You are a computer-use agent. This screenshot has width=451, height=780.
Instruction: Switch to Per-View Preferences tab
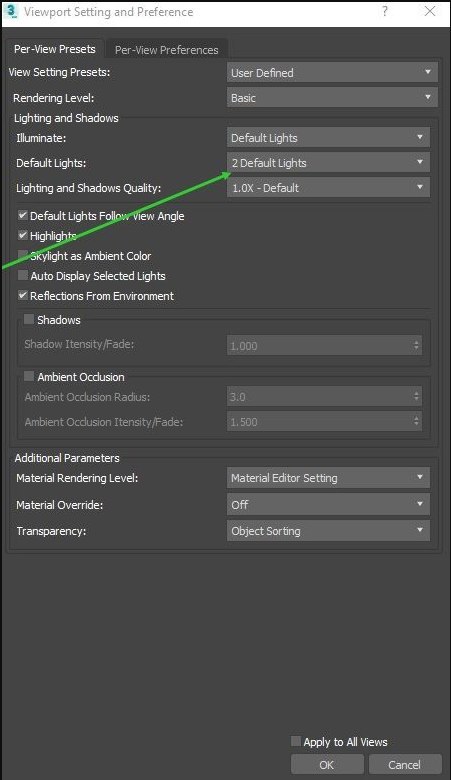pyautogui.click(x=167, y=50)
